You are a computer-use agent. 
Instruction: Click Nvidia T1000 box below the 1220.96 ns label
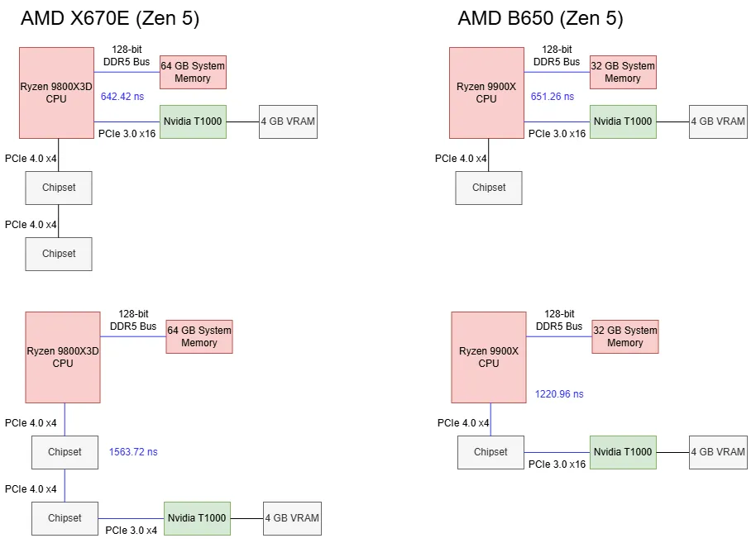click(623, 452)
